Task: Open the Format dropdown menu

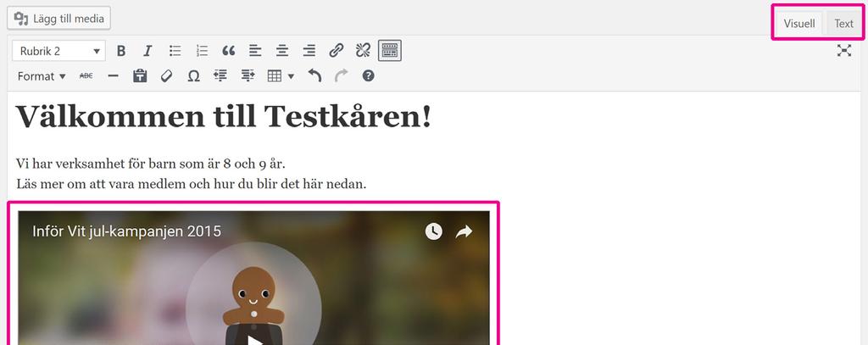Action: [x=42, y=76]
